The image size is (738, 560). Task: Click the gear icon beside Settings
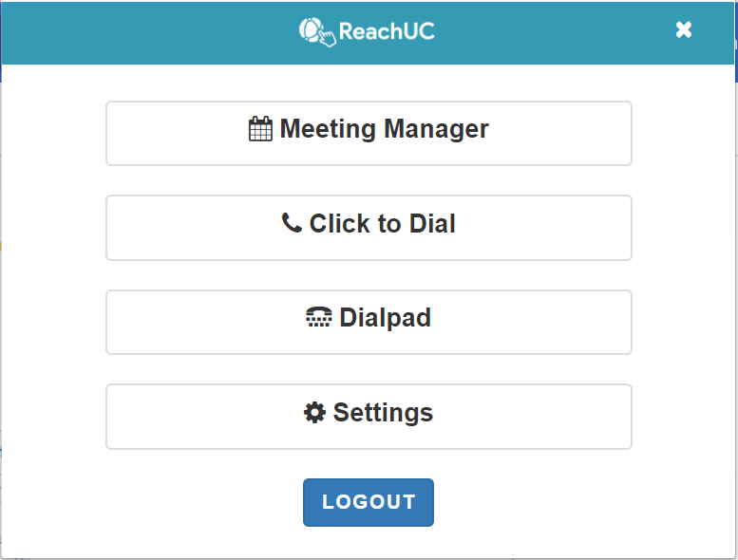coord(314,412)
